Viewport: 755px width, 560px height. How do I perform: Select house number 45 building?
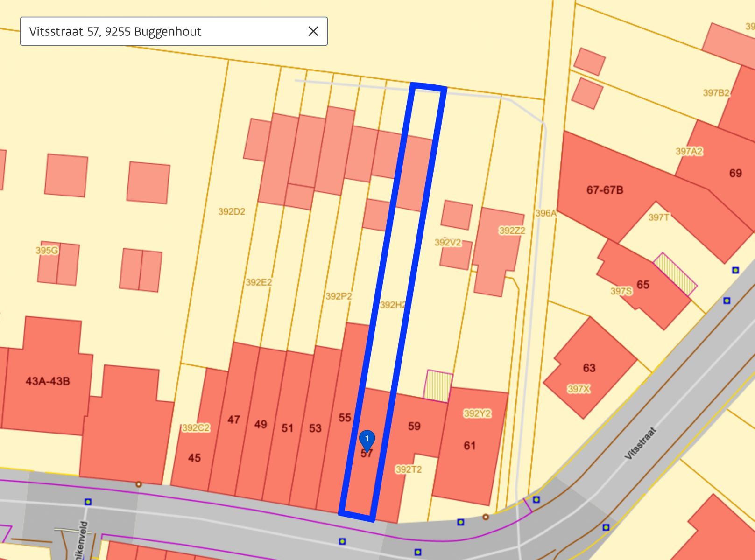(x=194, y=458)
